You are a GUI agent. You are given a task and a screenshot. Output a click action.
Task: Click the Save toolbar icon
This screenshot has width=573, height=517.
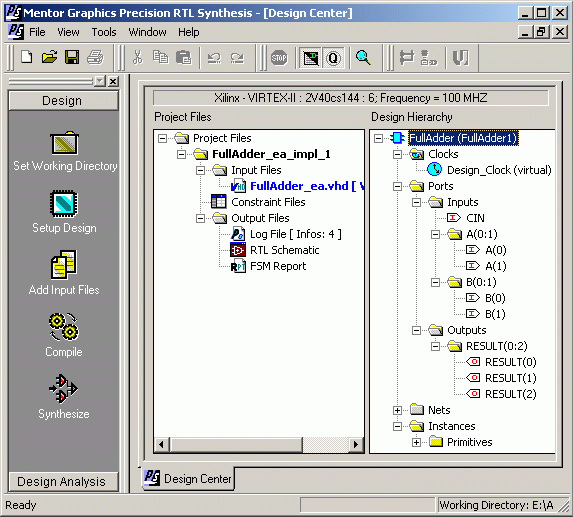coord(72,57)
